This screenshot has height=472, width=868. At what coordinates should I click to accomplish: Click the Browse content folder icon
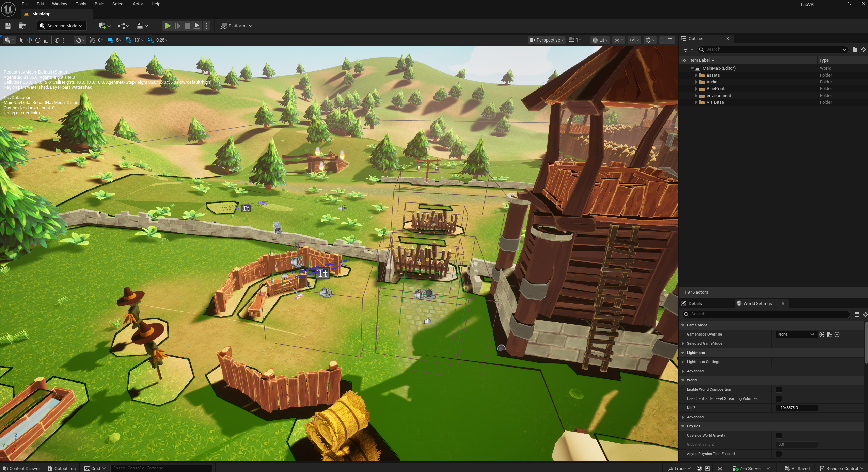pyautogui.click(x=22, y=26)
